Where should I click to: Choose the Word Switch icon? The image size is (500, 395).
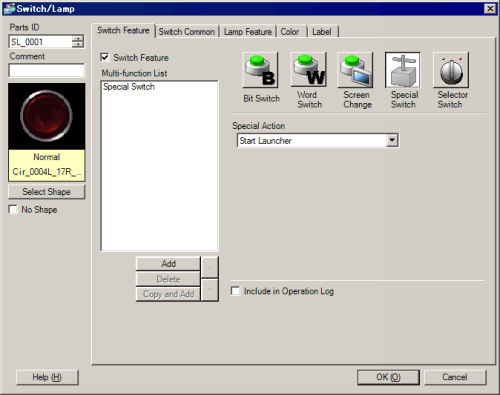309,70
